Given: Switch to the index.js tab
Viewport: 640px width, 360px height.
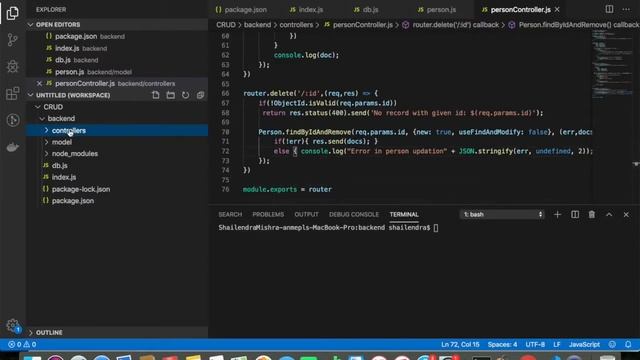Looking at the screenshot, I should pos(307,9).
